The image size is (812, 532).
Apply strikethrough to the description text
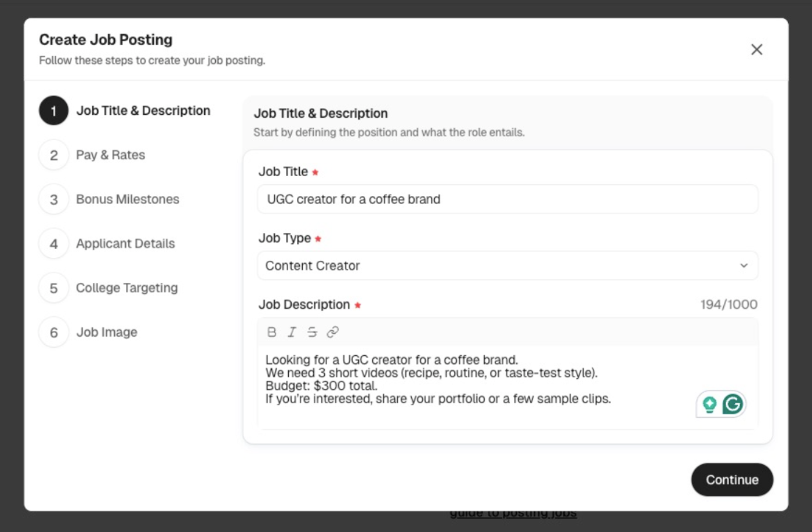[x=312, y=331]
